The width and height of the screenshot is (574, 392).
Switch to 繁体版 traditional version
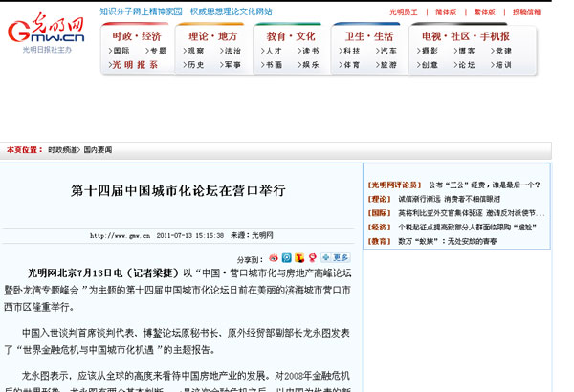pos(485,11)
